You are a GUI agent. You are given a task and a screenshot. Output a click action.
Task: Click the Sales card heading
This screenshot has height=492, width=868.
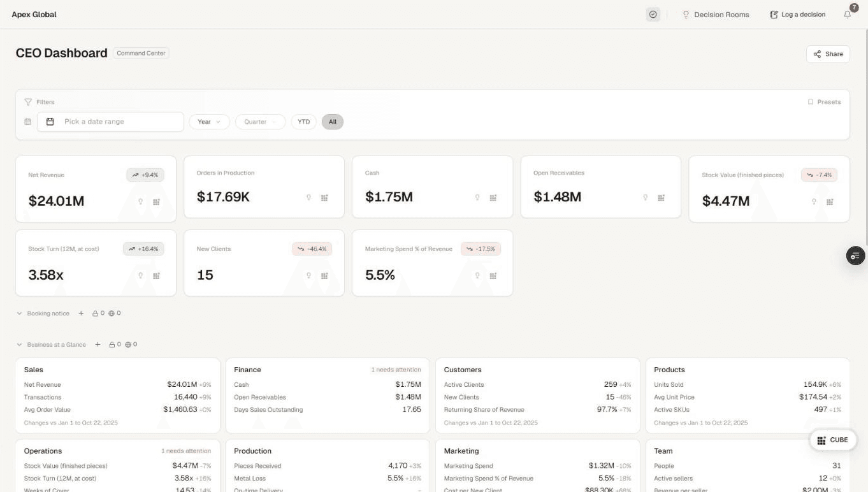point(34,370)
